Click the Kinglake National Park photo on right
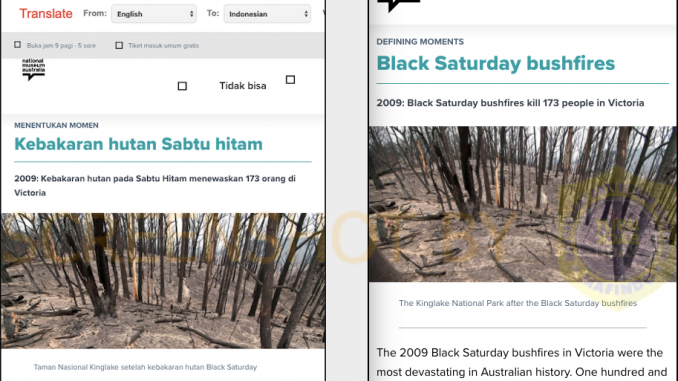Image resolution: width=678 pixels, height=381 pixels. [x=522, y=204]
